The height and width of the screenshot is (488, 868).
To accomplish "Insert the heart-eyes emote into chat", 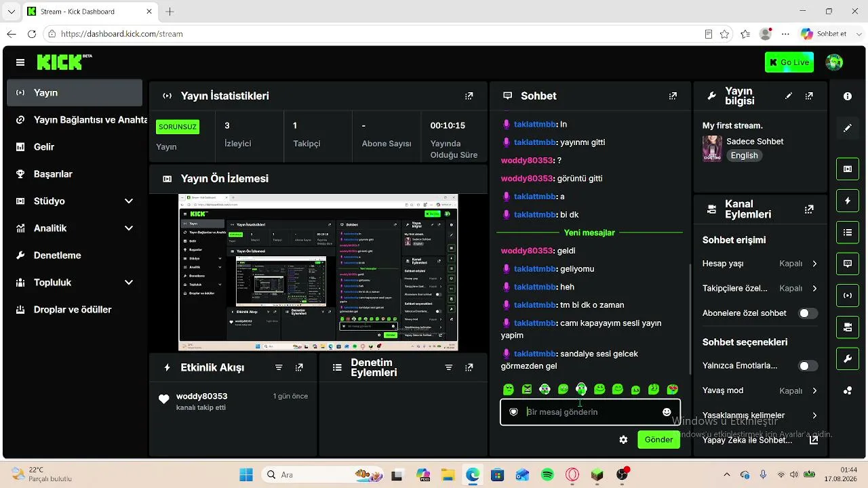I will click(x=673, y=390).
